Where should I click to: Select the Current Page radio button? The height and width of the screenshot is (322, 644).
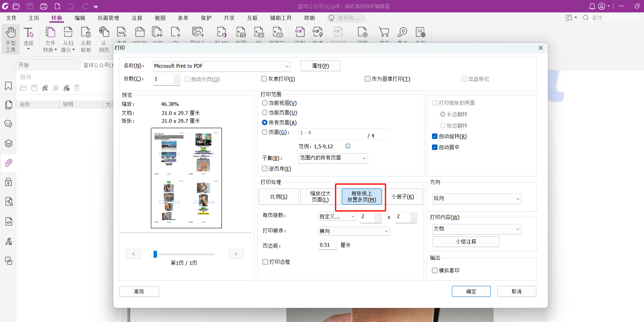(x=265, y=112)
